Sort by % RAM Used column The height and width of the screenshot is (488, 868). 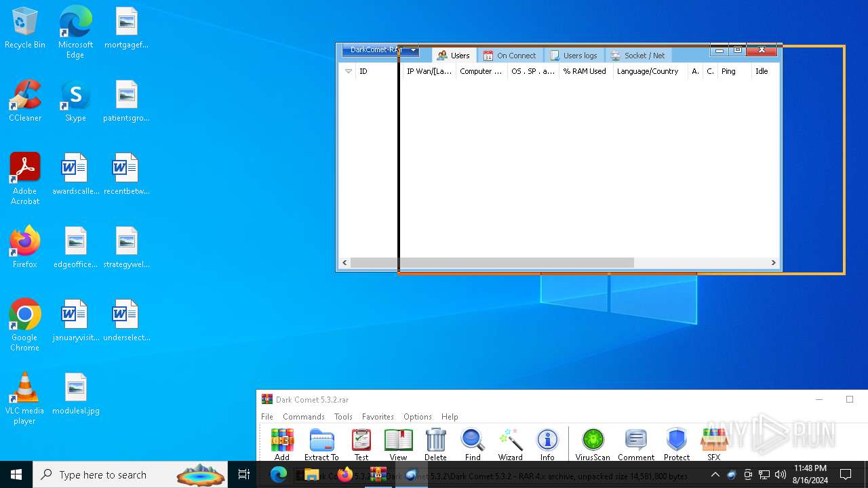(586, 71)
